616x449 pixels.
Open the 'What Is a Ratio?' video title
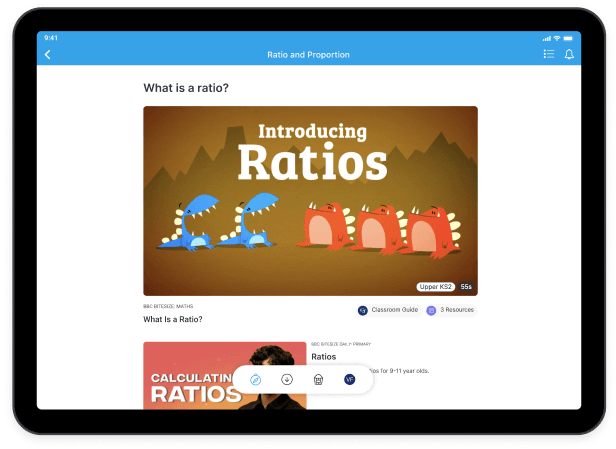pos(173,319)
